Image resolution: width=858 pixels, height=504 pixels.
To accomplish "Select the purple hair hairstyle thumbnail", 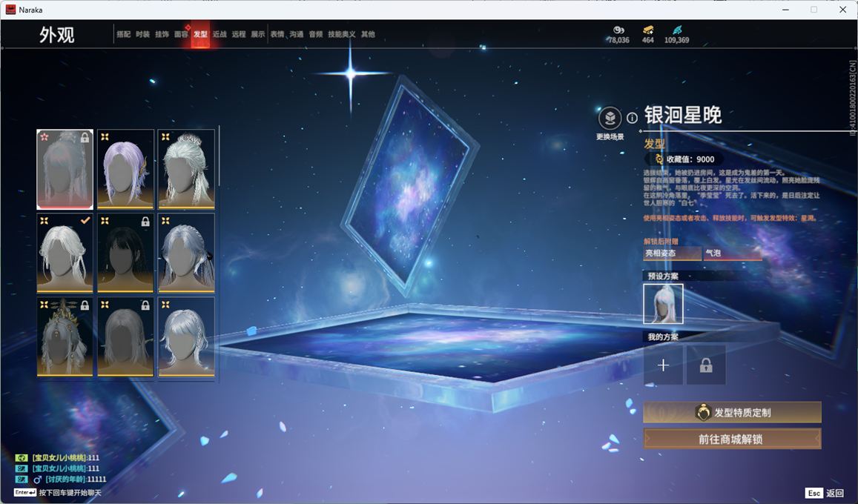I will 125,169.
